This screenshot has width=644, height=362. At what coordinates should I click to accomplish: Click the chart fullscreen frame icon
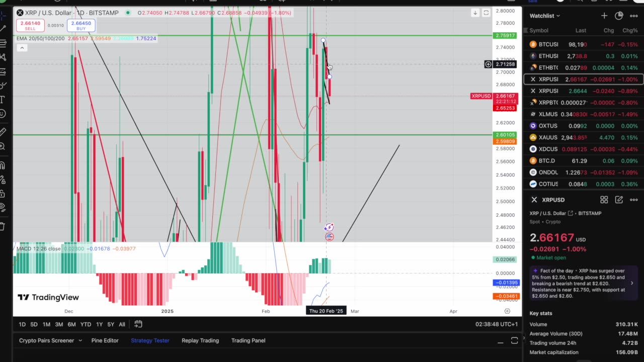pos(486,13)
